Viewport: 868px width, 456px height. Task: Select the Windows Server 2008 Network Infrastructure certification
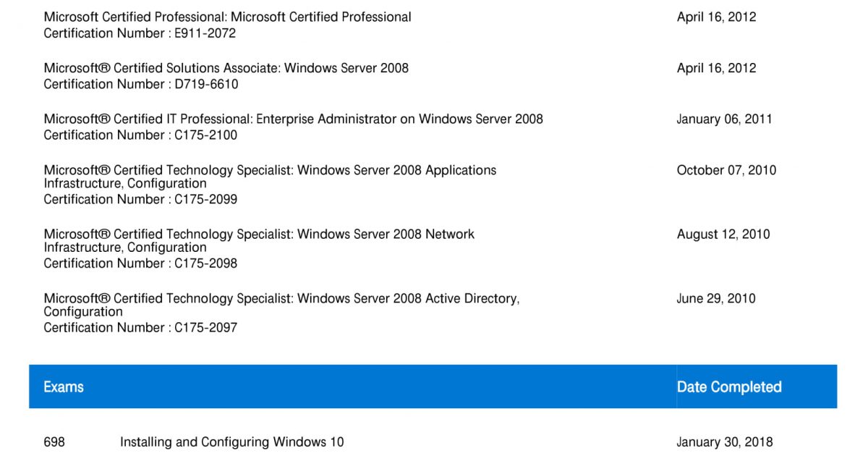[259, 240]
